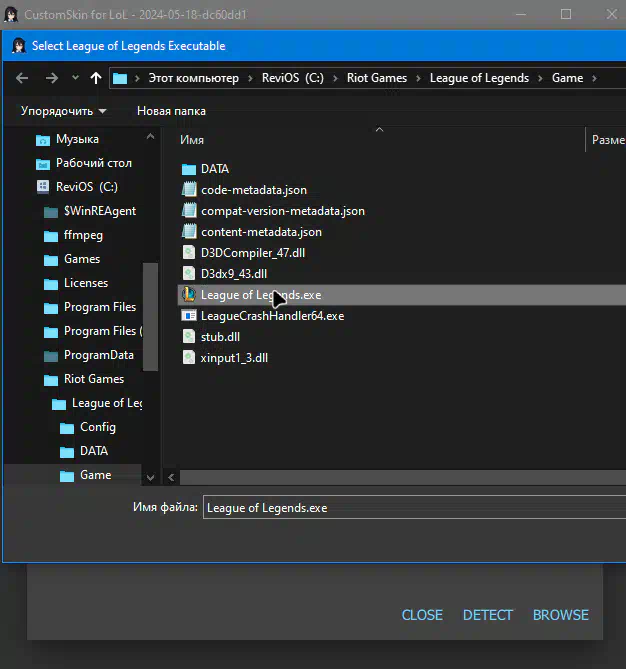Image resolution: width=626 pixels, height=669 pixels.
Task: Go forward using the right arrow
Action: 52,78
